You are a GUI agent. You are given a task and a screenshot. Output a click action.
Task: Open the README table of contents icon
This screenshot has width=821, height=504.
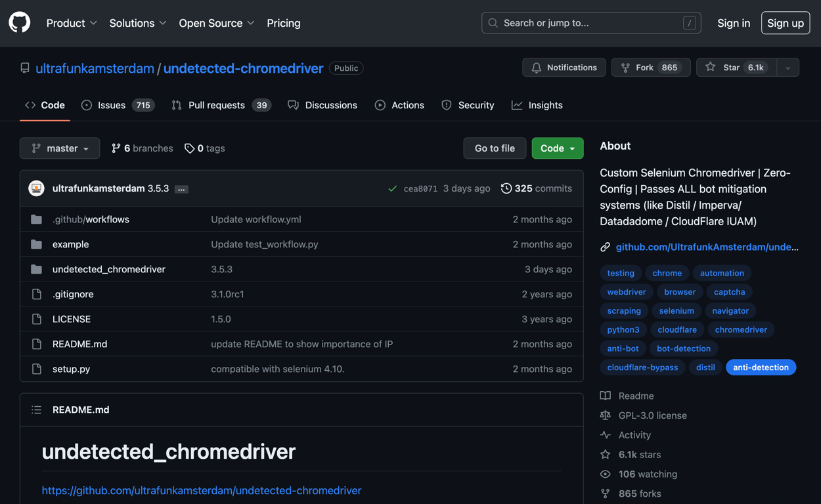pyautogui.click(x=37, y=409)
